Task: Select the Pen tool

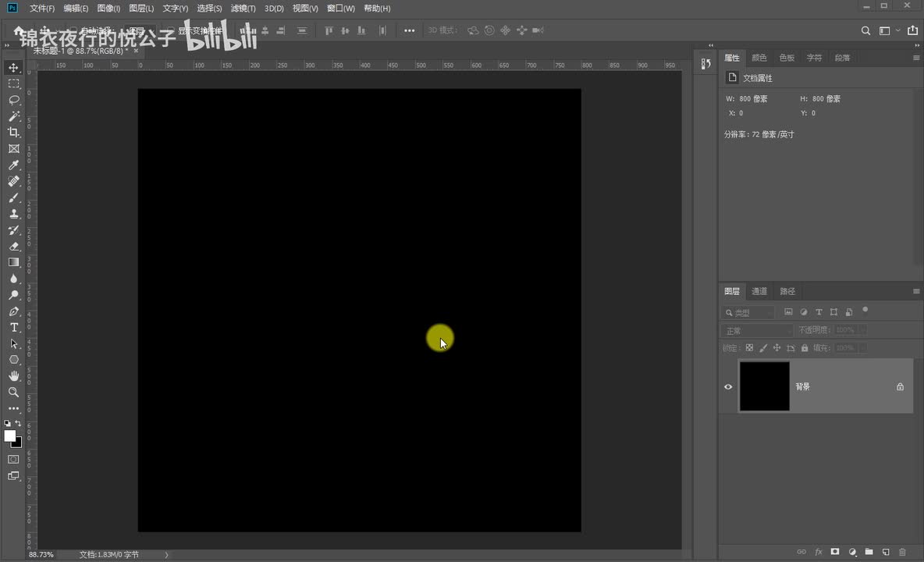Action: (x=13, y=311)
